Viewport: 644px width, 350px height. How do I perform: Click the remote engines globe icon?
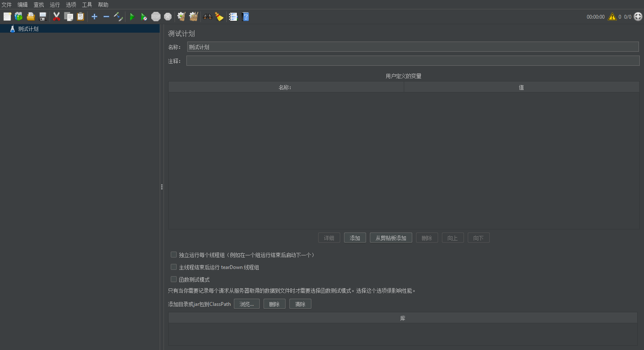(x=638, y=17)
